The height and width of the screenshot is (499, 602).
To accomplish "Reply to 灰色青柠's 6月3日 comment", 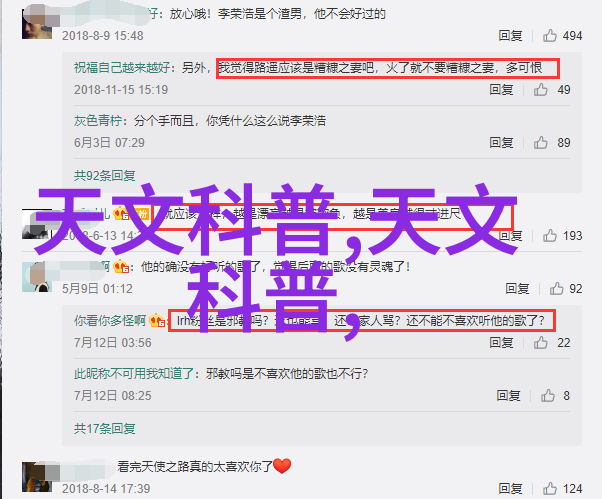I will pyautogui.click(x=501, y=142).
